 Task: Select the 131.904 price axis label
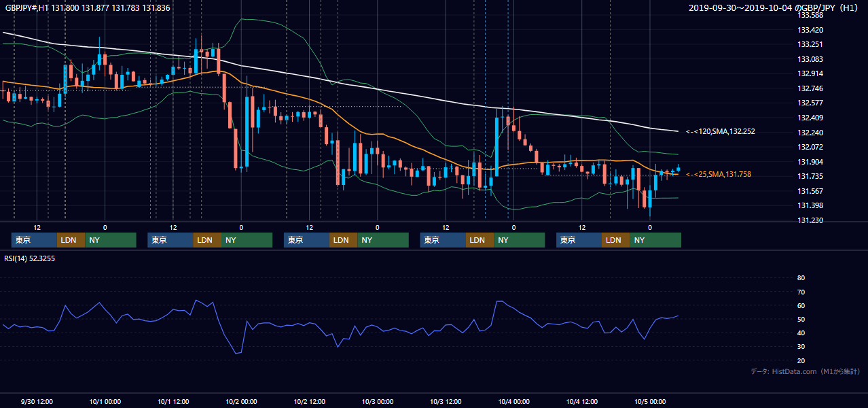[x=810, y=162]
